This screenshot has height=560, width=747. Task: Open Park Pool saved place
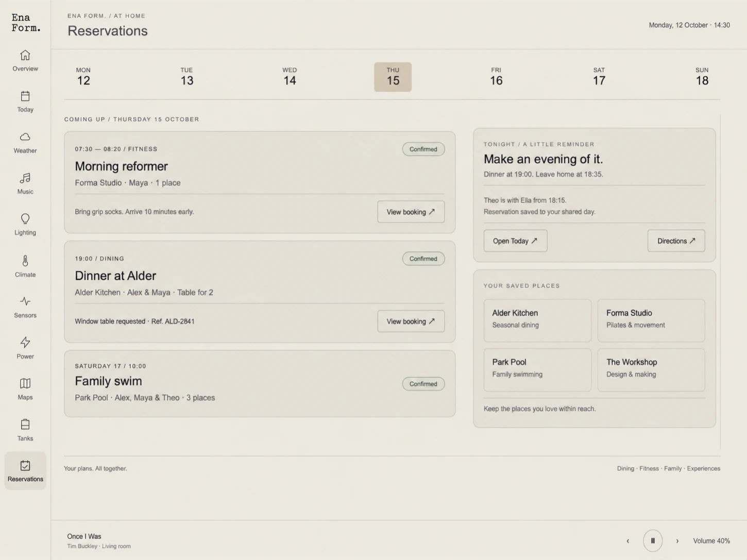537,370
